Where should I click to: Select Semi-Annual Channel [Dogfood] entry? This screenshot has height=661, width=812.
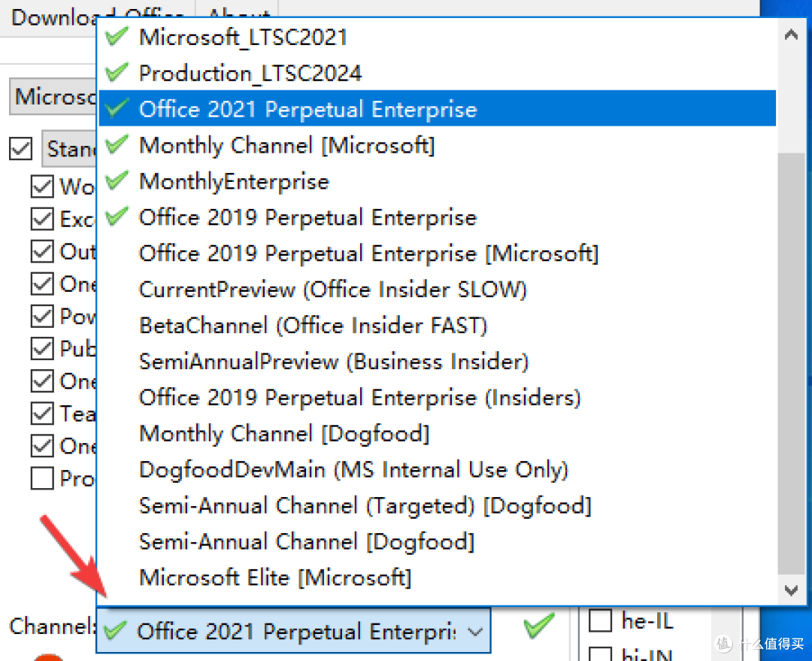(437, 541)
